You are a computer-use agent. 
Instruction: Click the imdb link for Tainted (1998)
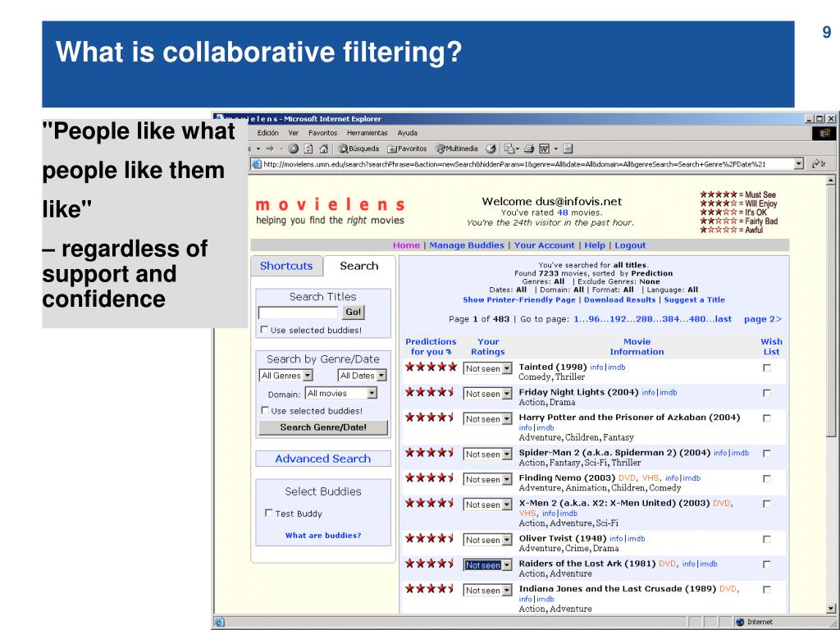(x=617, y=367)
